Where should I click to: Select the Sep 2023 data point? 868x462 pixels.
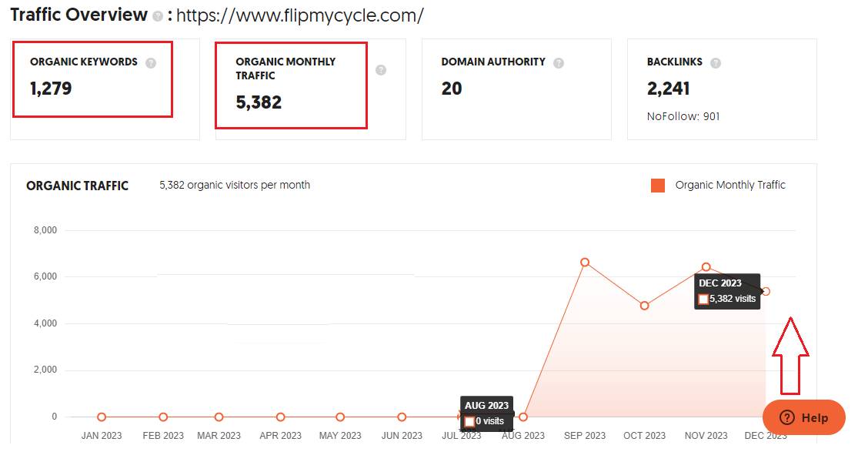585,263
